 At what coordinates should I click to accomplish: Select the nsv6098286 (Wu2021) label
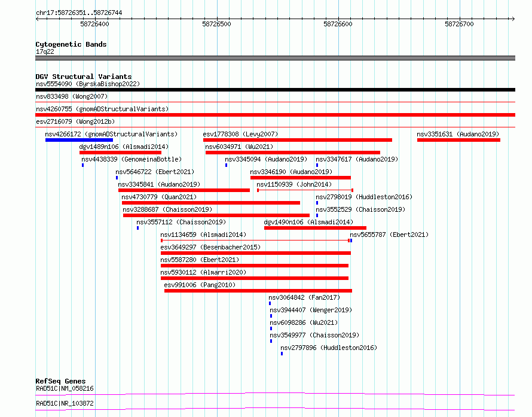[x=304, y=322]
